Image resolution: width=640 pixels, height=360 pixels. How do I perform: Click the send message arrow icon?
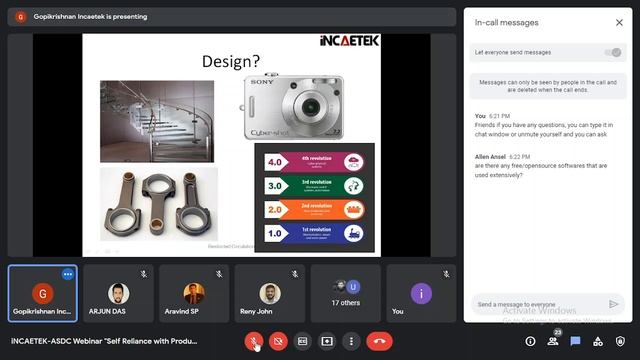pos(613,304)
